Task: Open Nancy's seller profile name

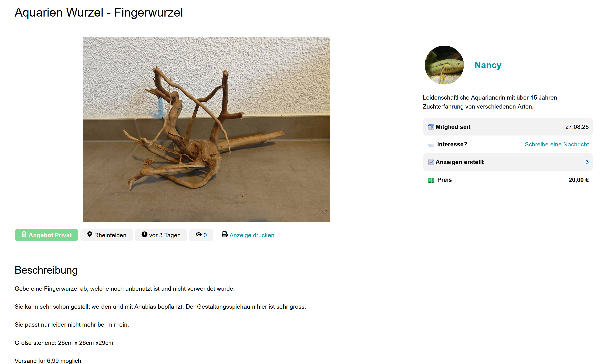Action: coord(488,65)
